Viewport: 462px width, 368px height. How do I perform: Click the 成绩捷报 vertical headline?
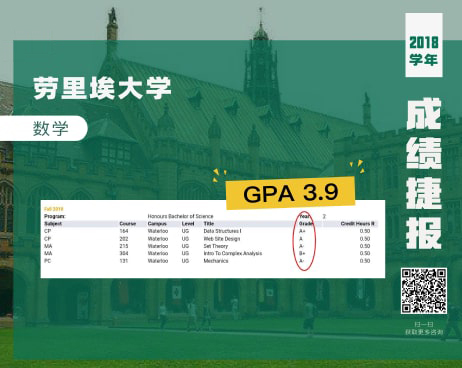[x=424, y=173]
